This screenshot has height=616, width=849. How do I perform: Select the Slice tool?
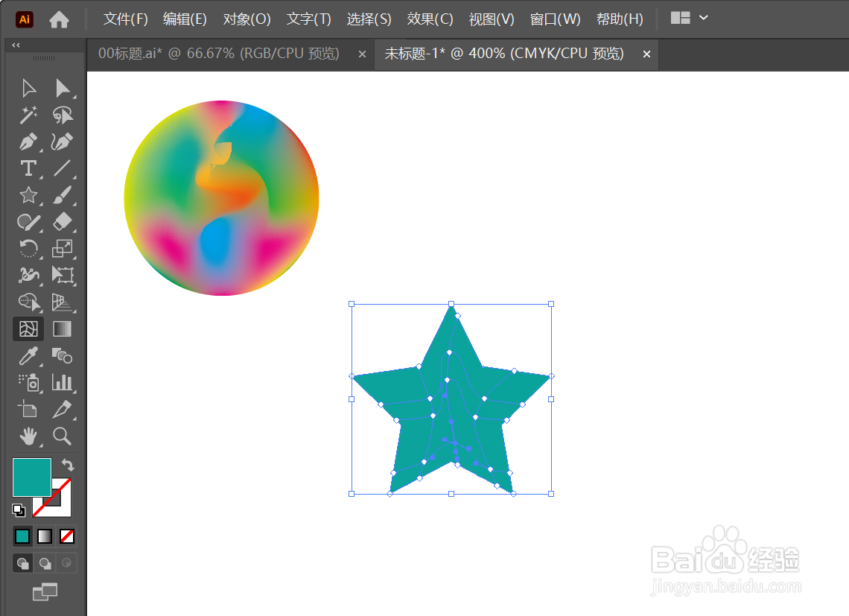[x=63, y=409]
